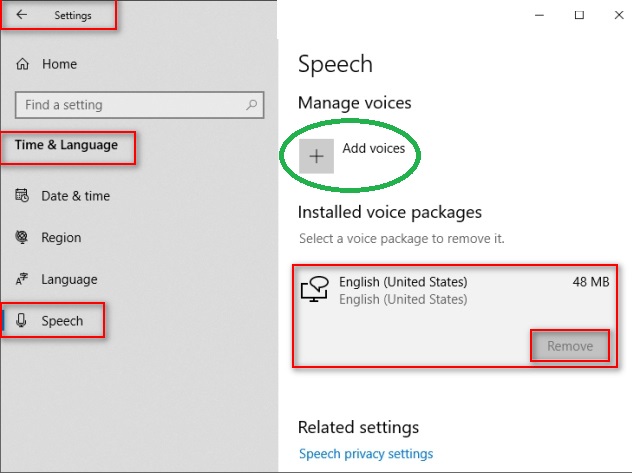Click the magnifier icon in search box
Image resolution: width=640 pixels, height=473 pixels.
251,105
